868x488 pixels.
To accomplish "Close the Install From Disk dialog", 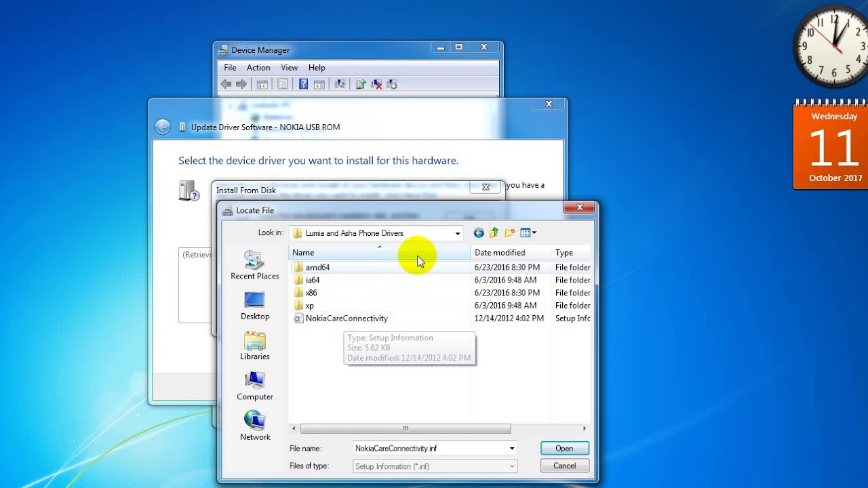I will pyautogui.click(x=486, y=187).
